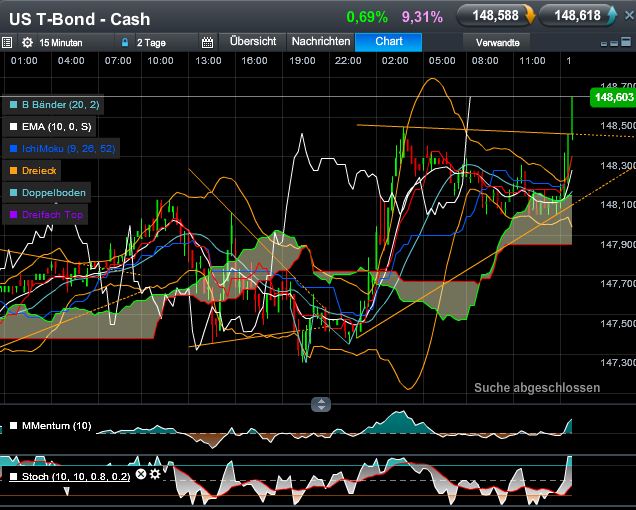Open Stoch indicator settings gear
636x510 pixels.
tap(155, 473)
